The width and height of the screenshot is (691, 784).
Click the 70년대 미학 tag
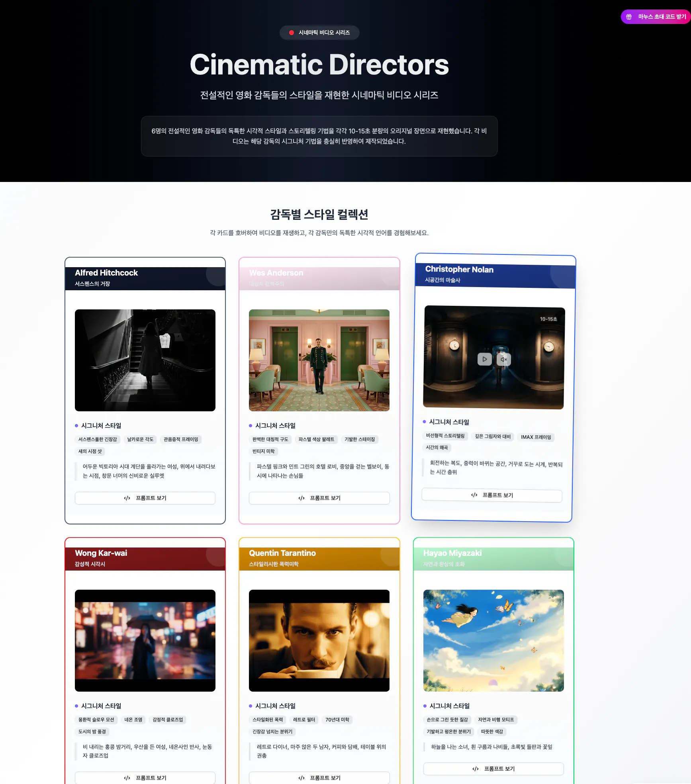(337, 720)
